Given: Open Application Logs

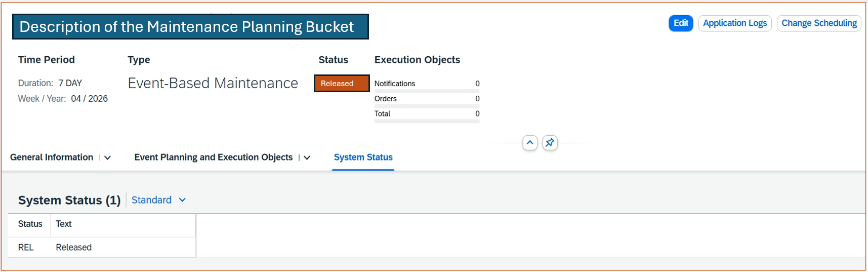Looking at the screenshot, I should click(x=734, y=23).
